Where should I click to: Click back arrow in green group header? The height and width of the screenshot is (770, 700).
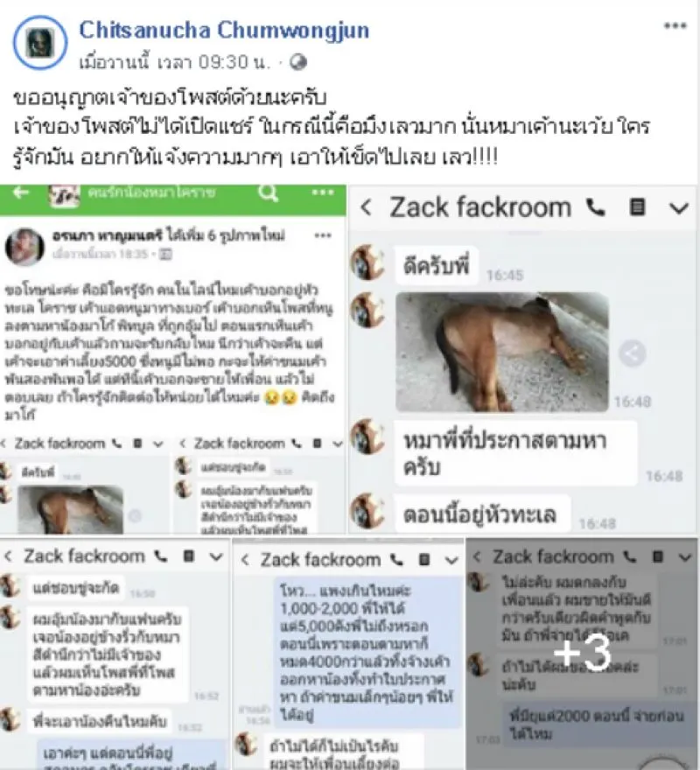coord(21,193)
